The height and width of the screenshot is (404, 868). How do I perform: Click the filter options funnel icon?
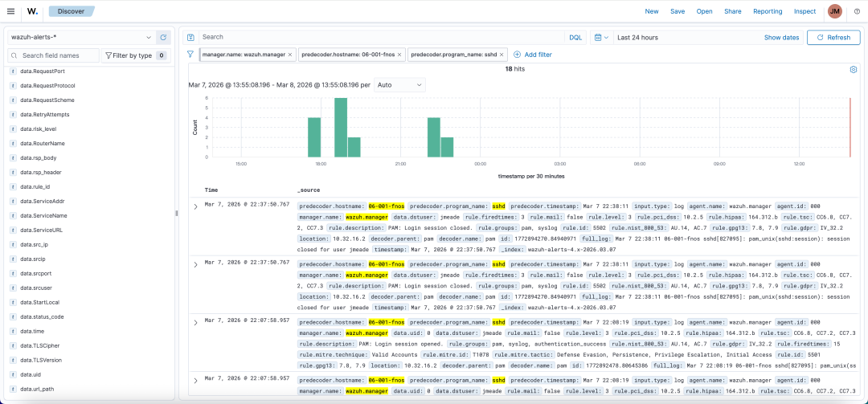tap(190, 55)
